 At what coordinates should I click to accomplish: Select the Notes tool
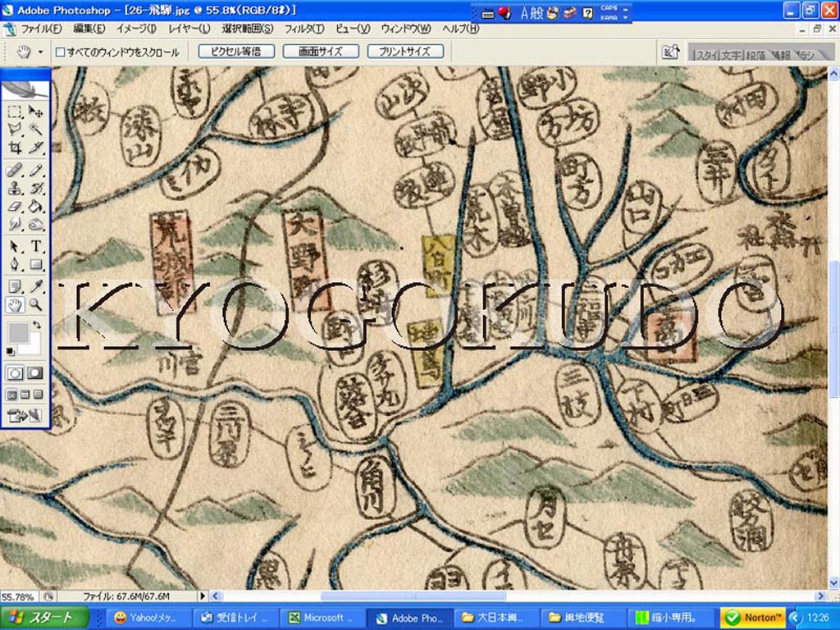tap(15, 286)
